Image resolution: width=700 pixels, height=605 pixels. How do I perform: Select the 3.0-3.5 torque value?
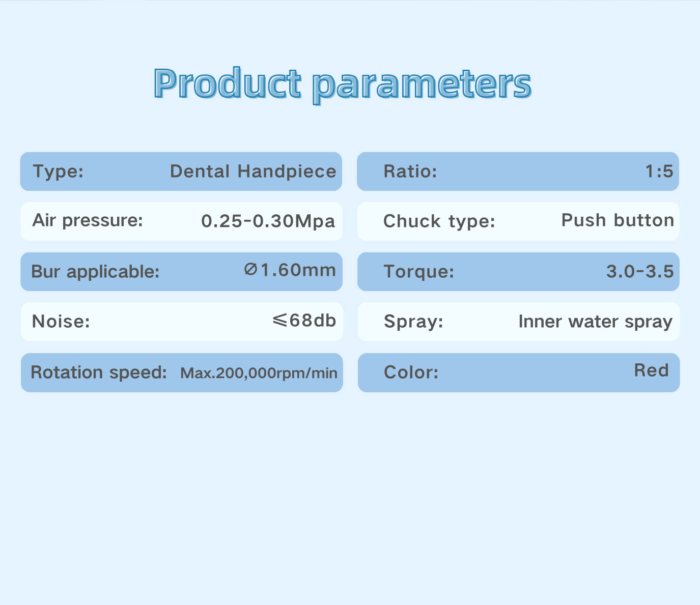tap(640, 272)
